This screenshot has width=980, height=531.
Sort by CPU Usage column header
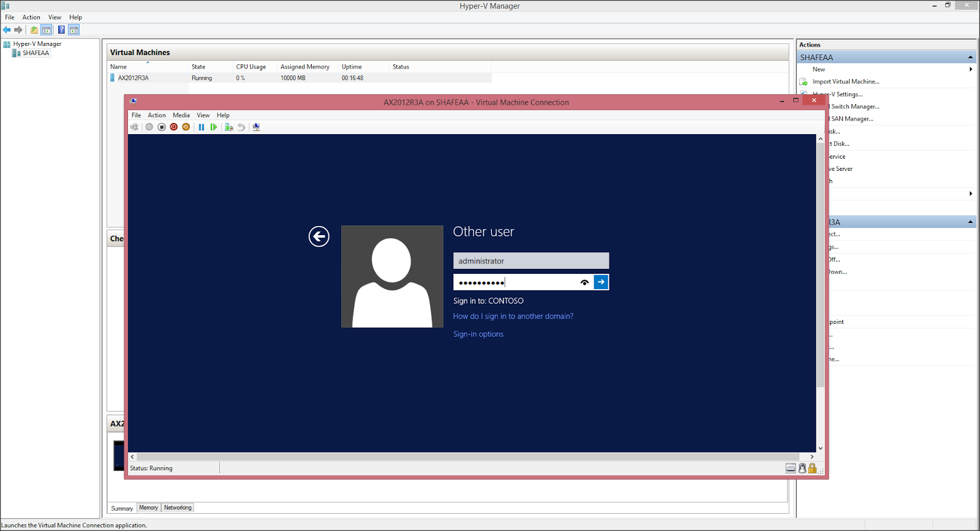(255, 66)
